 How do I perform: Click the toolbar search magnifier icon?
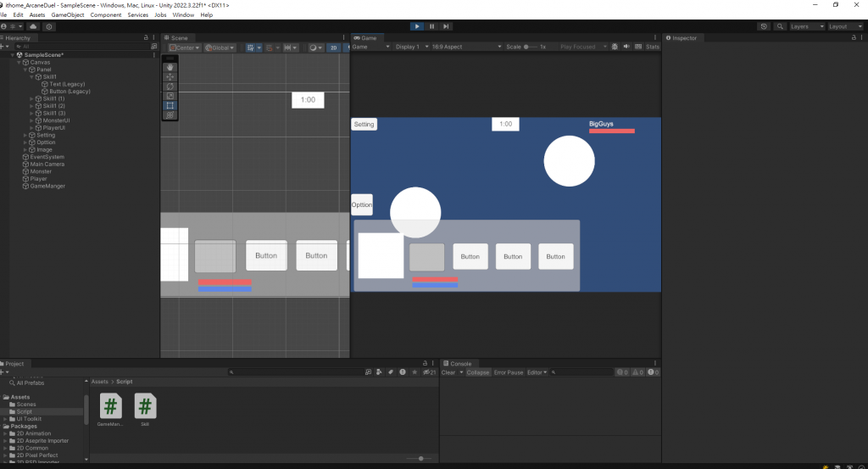click(780, 26)
